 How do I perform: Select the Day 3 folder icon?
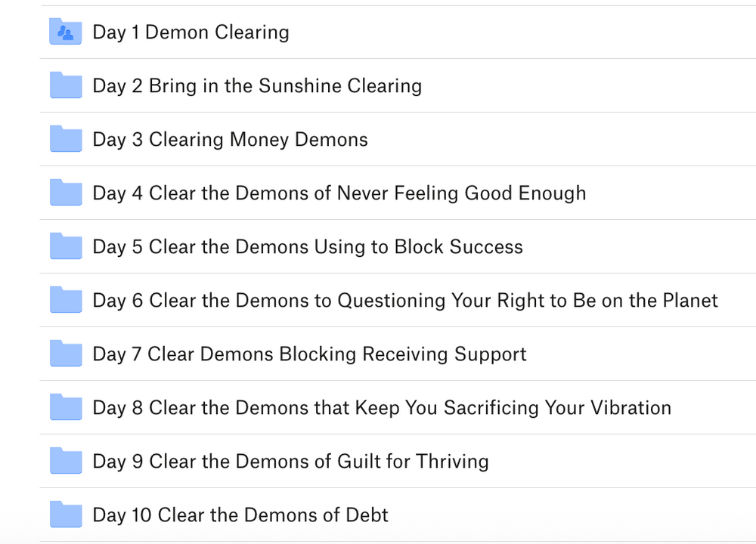[66, 139]
